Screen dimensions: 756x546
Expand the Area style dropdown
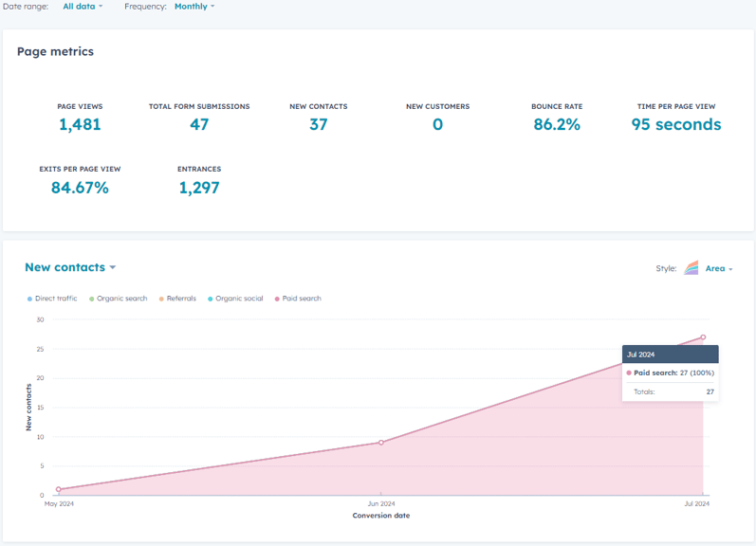point(719,268)
